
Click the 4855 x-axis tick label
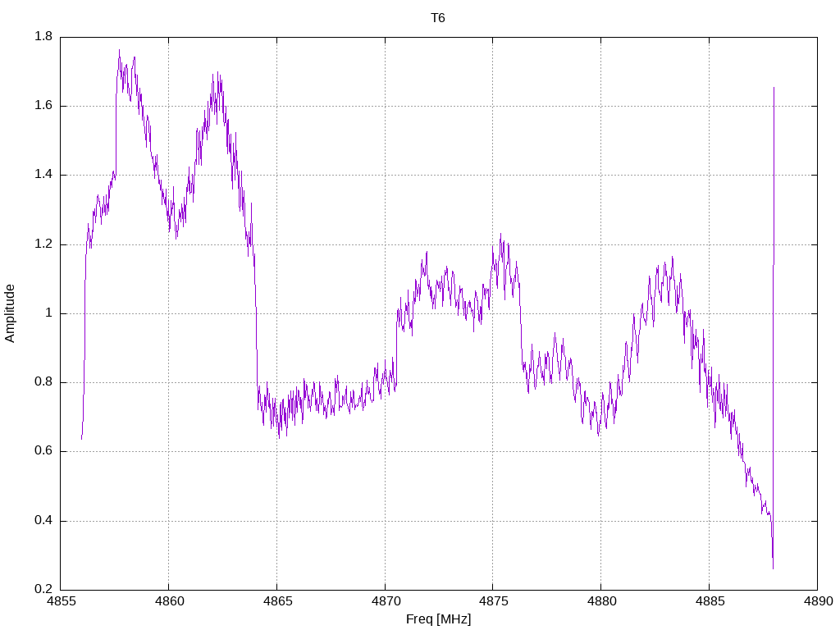point(61,601)
